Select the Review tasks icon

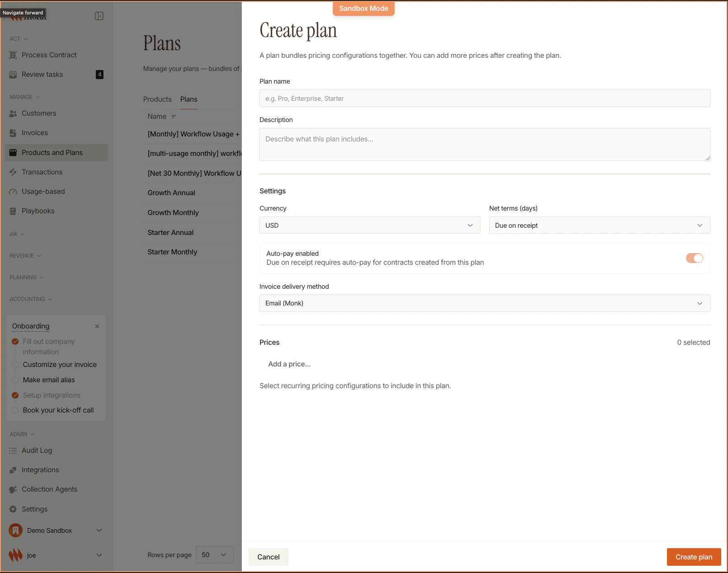[13, 74]
